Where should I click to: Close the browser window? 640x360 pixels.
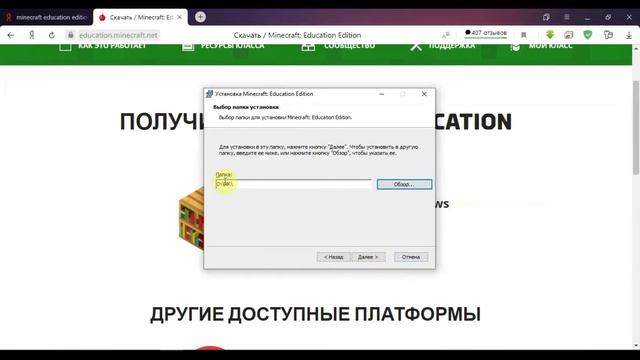[x=629, y=17]
